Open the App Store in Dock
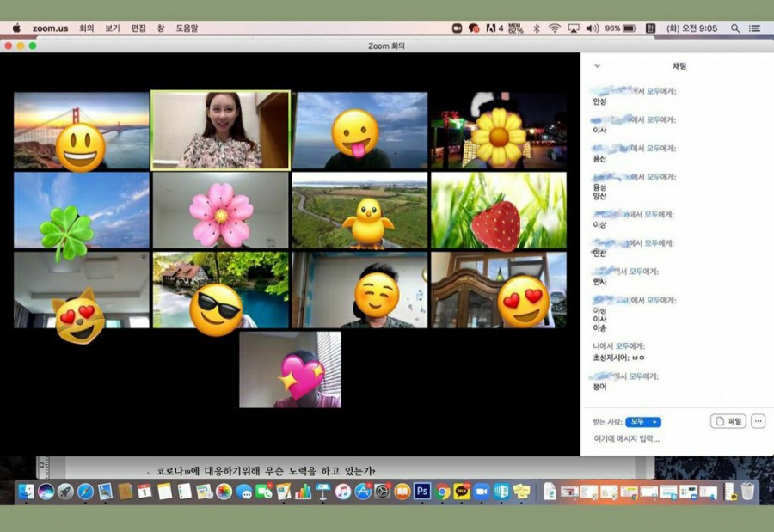 pos(363,492)
